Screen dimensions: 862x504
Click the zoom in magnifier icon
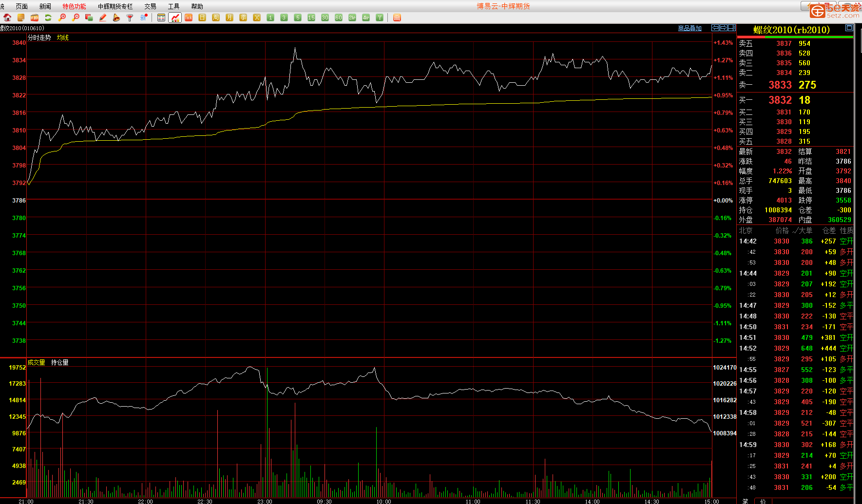[62, 18]
